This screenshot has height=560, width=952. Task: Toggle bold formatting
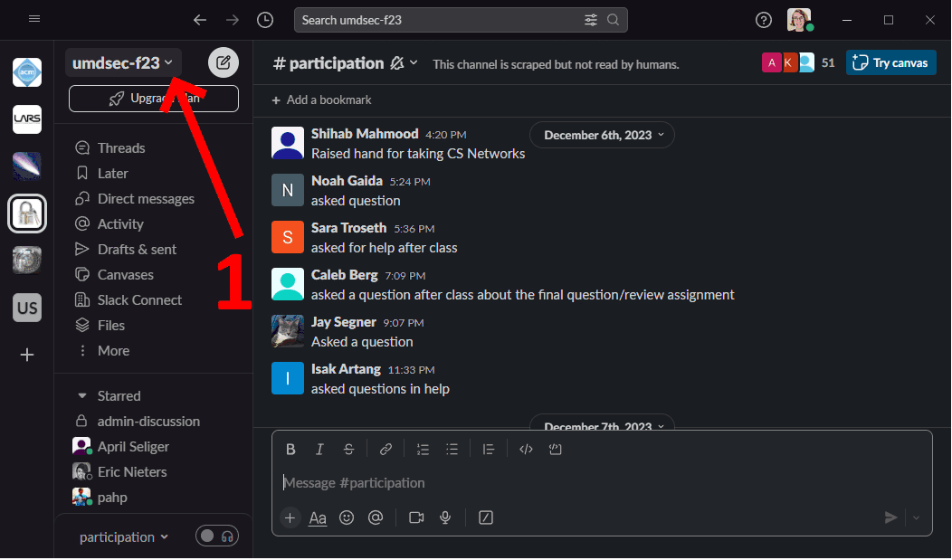click(x=290, y=450)
